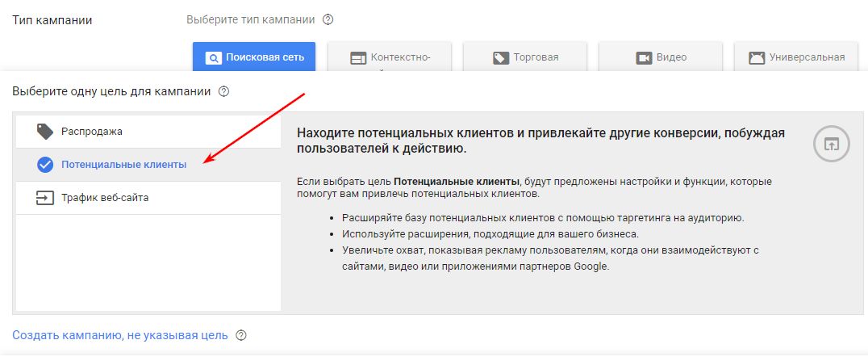The height and width of the screenshot is (361, 868).
Task: Click the Трафик веб-сайта arrow-box icon
Action: (45, 197)
